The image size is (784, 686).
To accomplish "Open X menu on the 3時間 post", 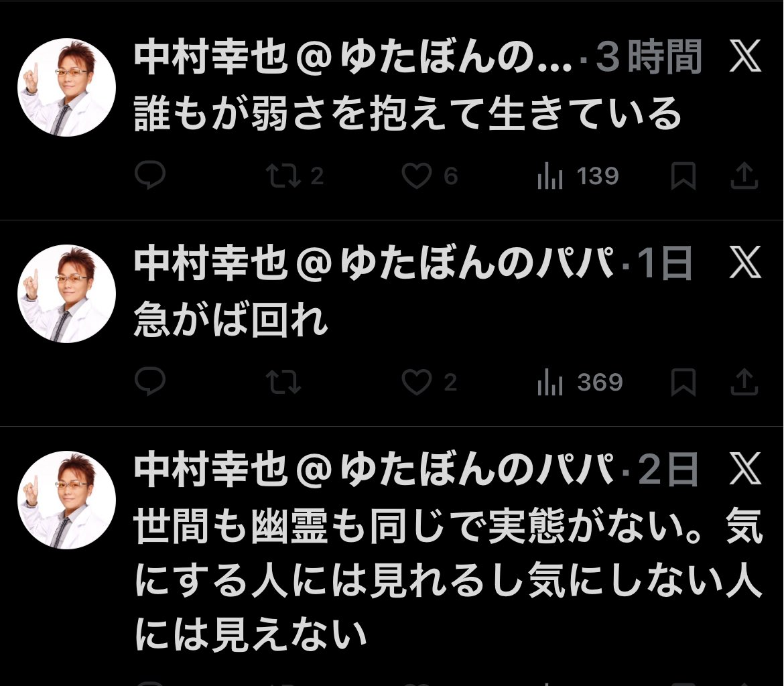I will point(744,58).
